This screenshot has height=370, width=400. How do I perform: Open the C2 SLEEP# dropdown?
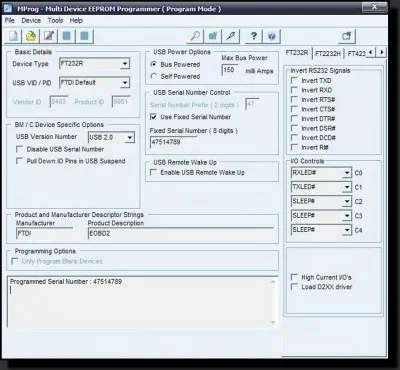point(347,201)
